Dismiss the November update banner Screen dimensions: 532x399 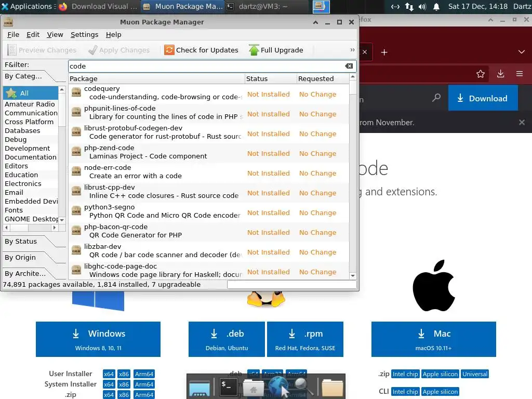(x=522, y=122)
